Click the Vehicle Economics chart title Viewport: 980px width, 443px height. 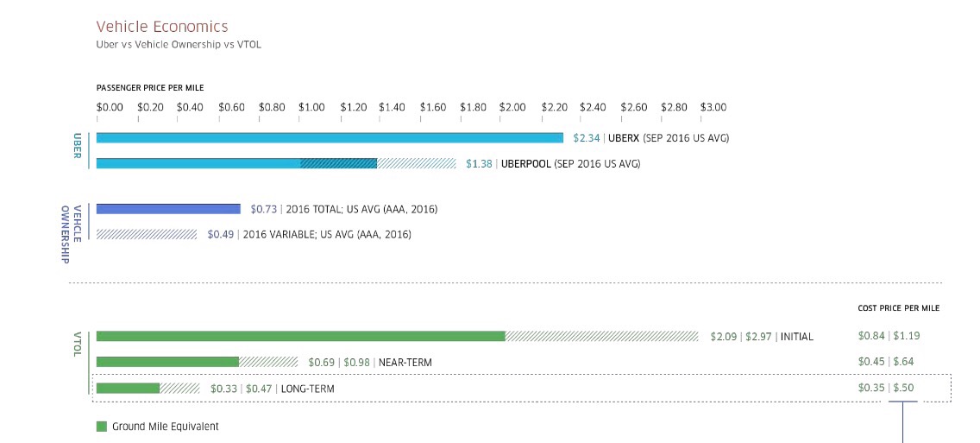point(162,27)
